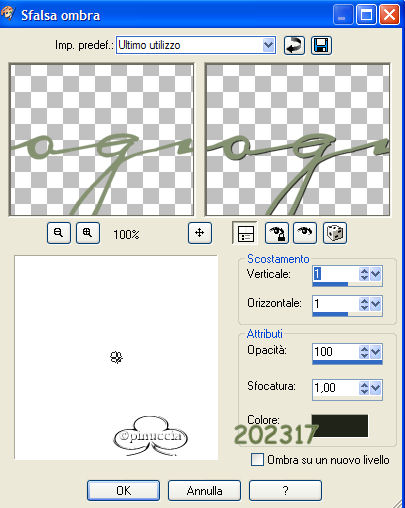Click the eye proof preview icon

point(305,233)
